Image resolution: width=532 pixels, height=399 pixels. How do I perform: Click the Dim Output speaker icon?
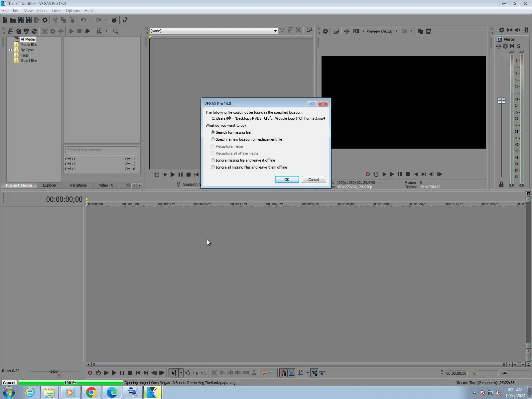518,30
